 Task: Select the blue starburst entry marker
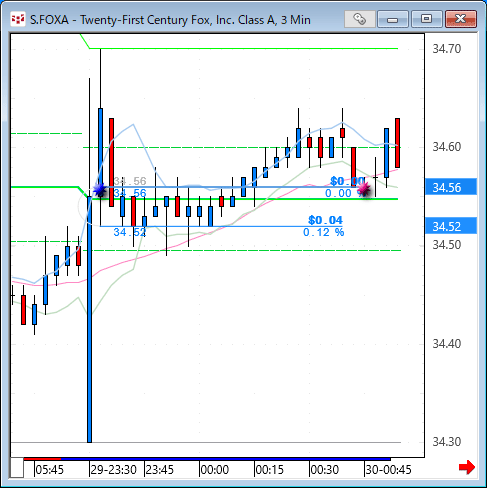click(x=99, y=190)
